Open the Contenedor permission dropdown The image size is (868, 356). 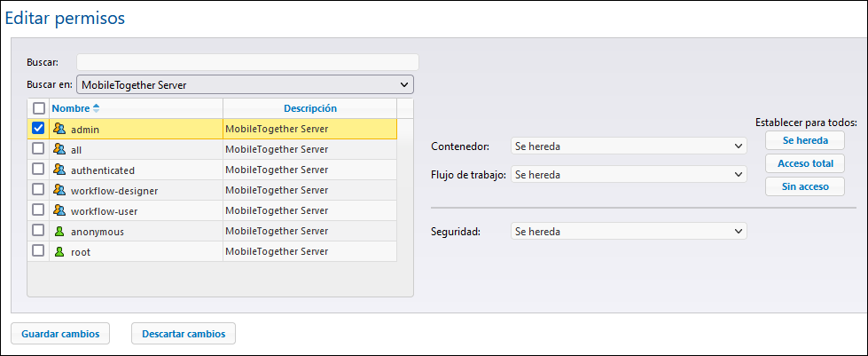(x=629, y=146)
